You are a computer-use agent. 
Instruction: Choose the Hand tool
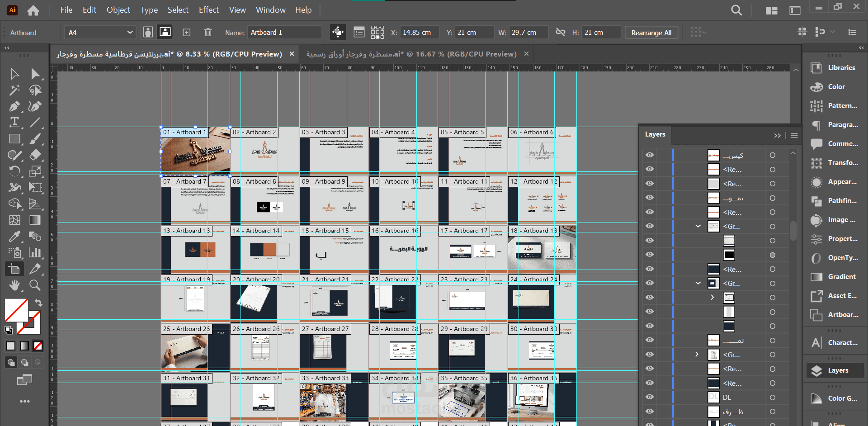pyautogui.click(x=14, y=285)
